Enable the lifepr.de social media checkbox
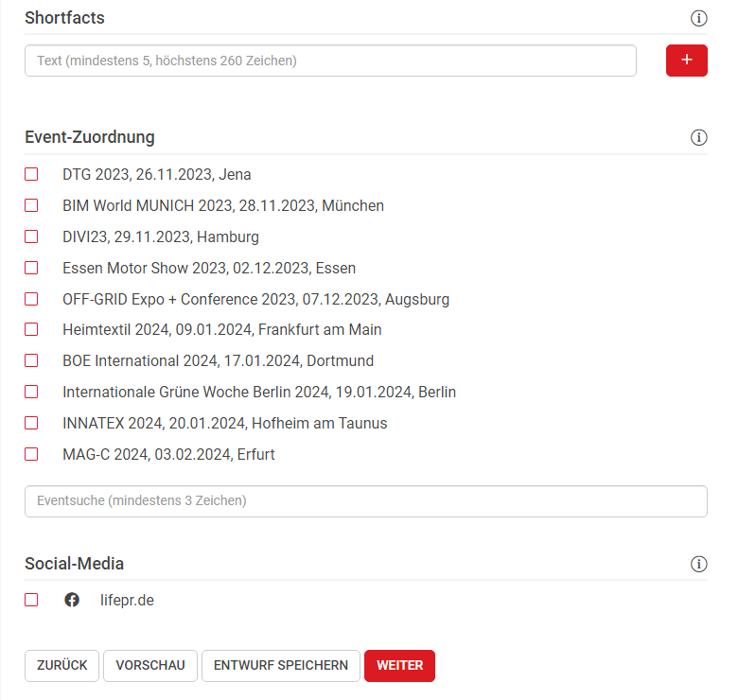The width and height of the screenshot is (738, 700). point(31,600)
